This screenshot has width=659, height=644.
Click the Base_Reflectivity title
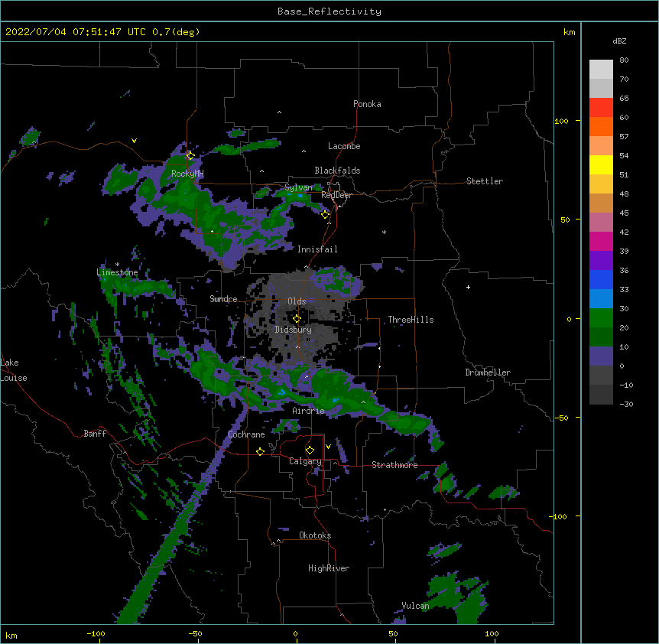(x=329, y=11)
